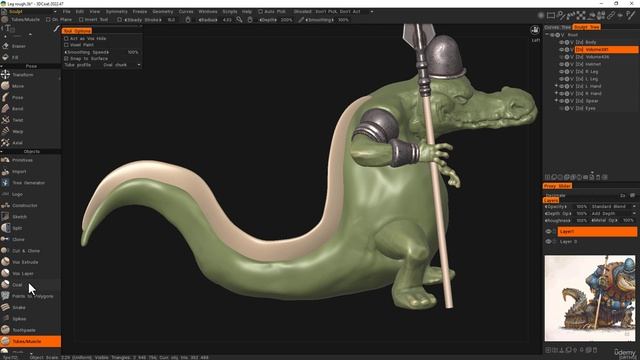Enable the On Plane checkbox
The image size is (640, 360).
coord(48,20)
